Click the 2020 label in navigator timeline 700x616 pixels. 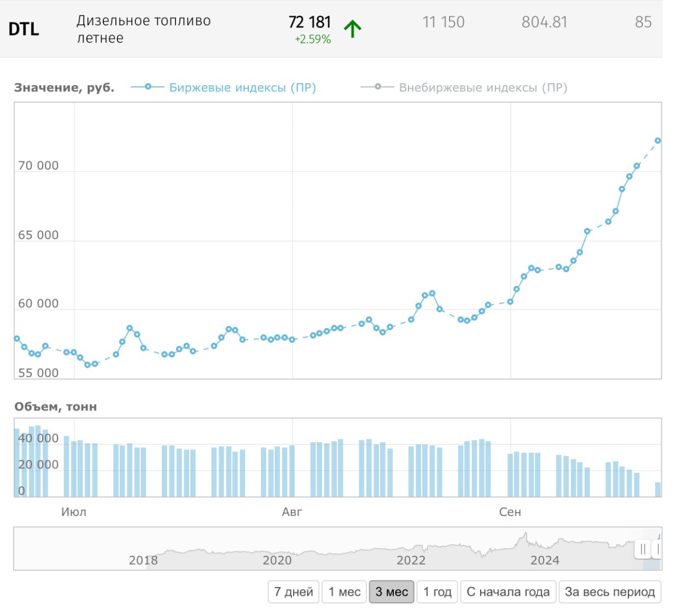click(277, 560)
